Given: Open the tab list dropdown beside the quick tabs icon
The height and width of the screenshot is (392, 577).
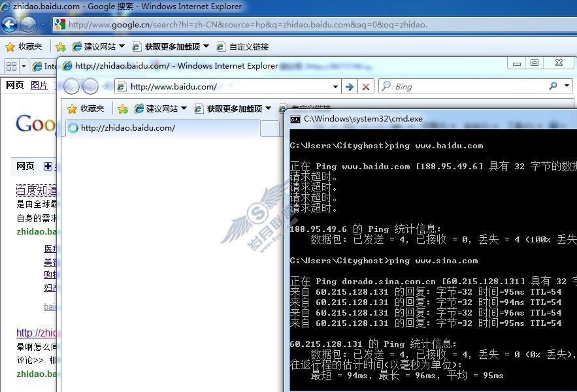Looking at the screenshot, I should point(24,67).
